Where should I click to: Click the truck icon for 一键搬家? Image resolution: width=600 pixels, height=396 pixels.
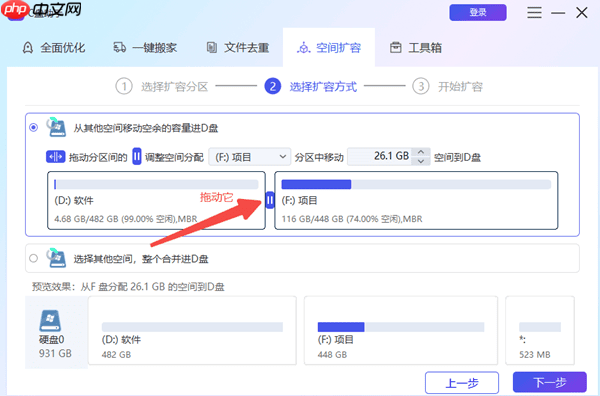[x=120, y=48]
